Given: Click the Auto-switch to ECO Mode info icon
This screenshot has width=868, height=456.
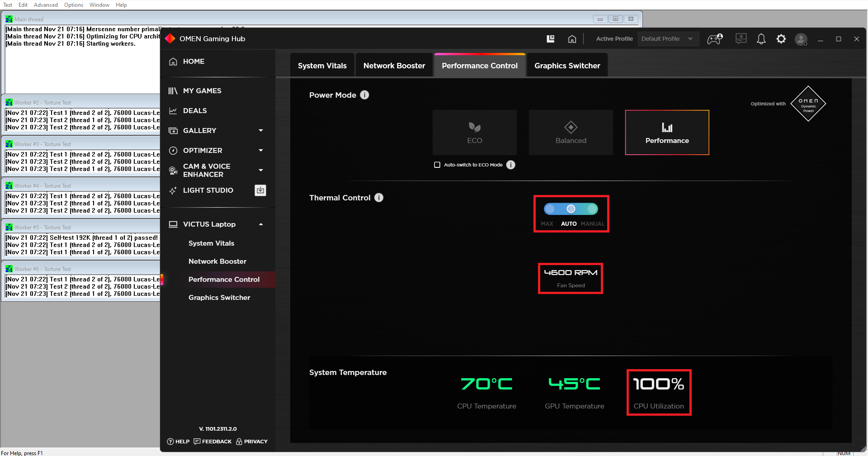Looking at the screenshot, I should 511,165.
